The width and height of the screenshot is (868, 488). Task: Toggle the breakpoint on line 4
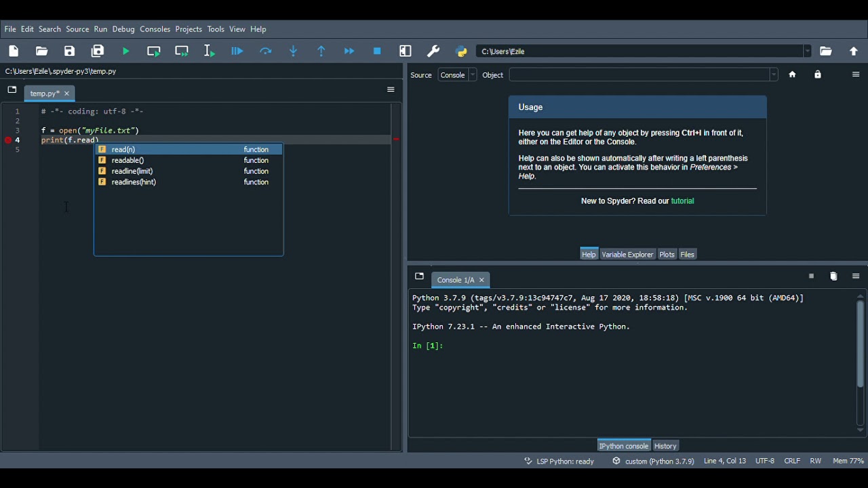[x=8, y=140]
